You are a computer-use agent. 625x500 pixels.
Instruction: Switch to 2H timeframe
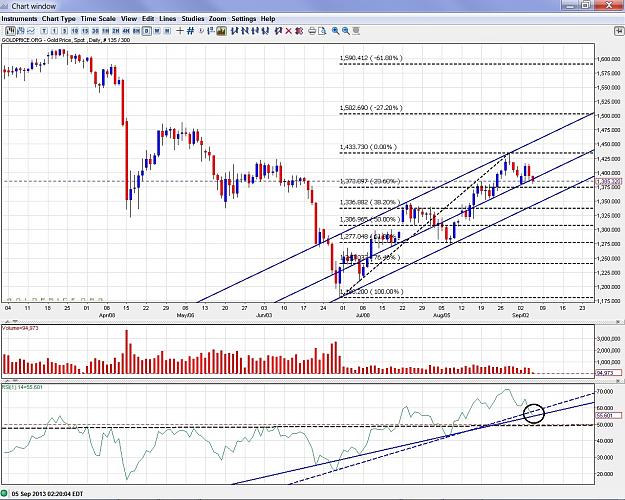pyautogui.click(x=116, y=31)
